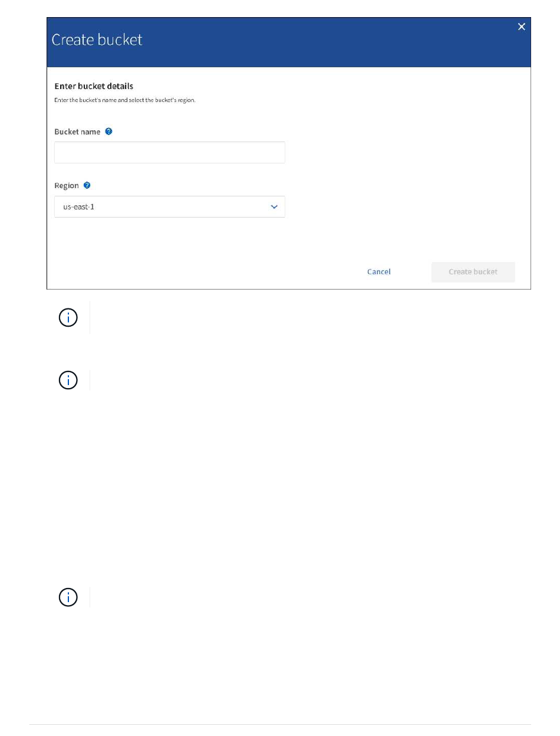Click the grayed Create bucket button
The width and height of the screenshot is (560, 736).
tap(473, 272)
